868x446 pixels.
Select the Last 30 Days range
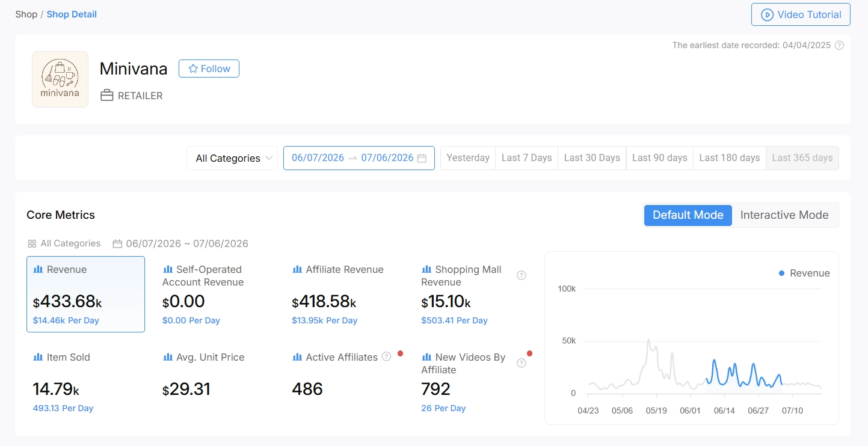coord(592,158)
